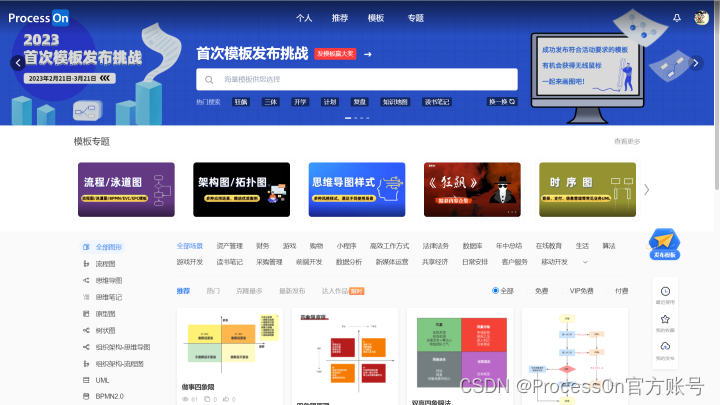This screenshot has width=720, height=405.
Task: Click the template search input field
Action: [x=357, y=79]
